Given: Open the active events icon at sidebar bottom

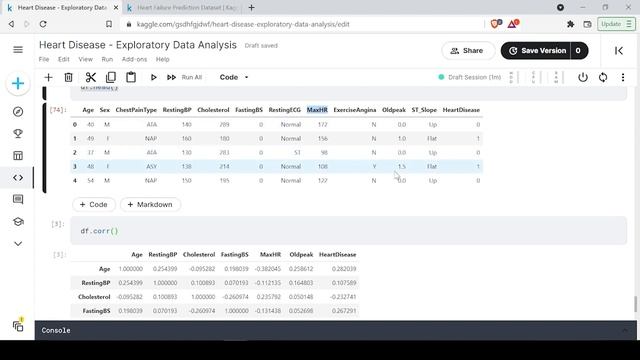Looking at the screenshot, I should (18, 325).
